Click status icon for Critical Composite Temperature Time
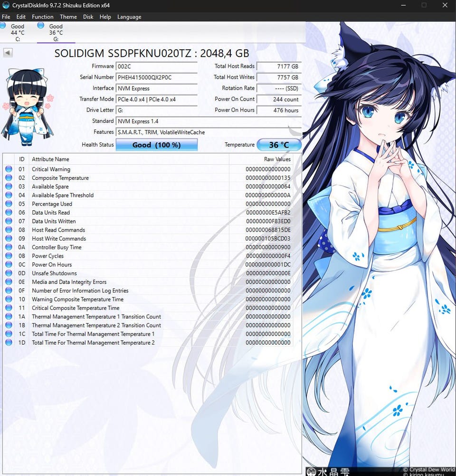456x476 pixels. tap(9, 308)
